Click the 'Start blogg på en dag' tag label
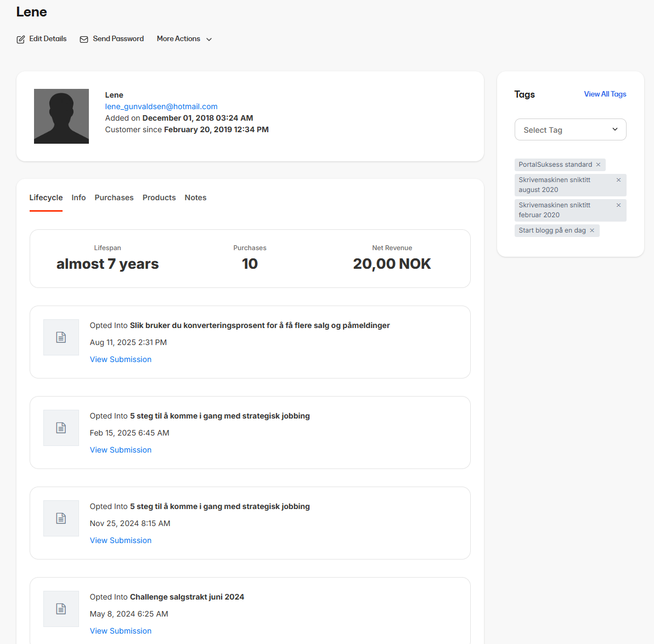This screenshot has width=654, height=644. [552, 230]
